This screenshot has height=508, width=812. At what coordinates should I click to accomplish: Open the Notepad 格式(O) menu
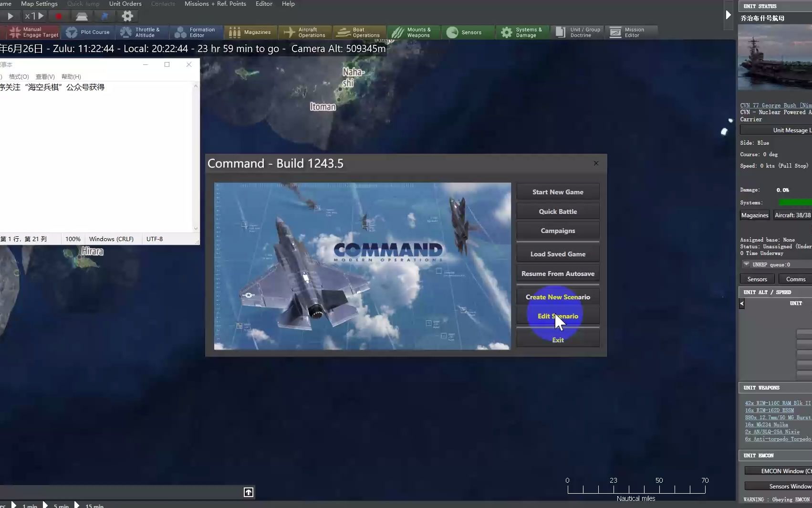tap(19, 76)
